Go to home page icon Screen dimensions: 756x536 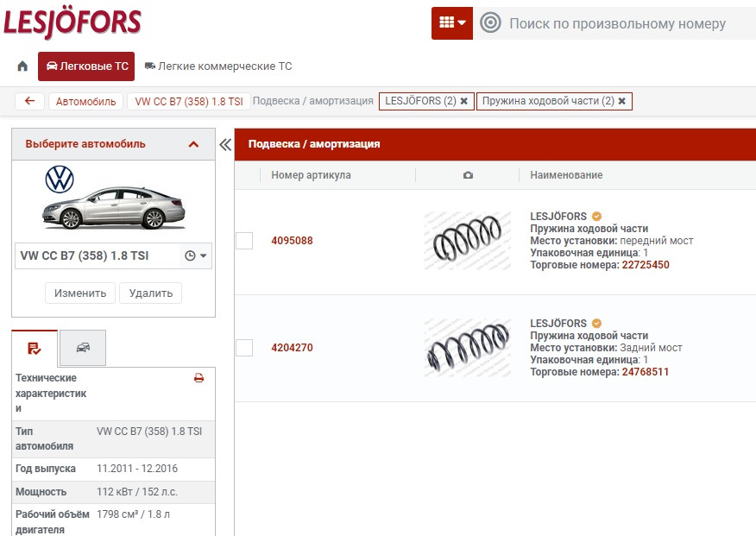point(22,66)
